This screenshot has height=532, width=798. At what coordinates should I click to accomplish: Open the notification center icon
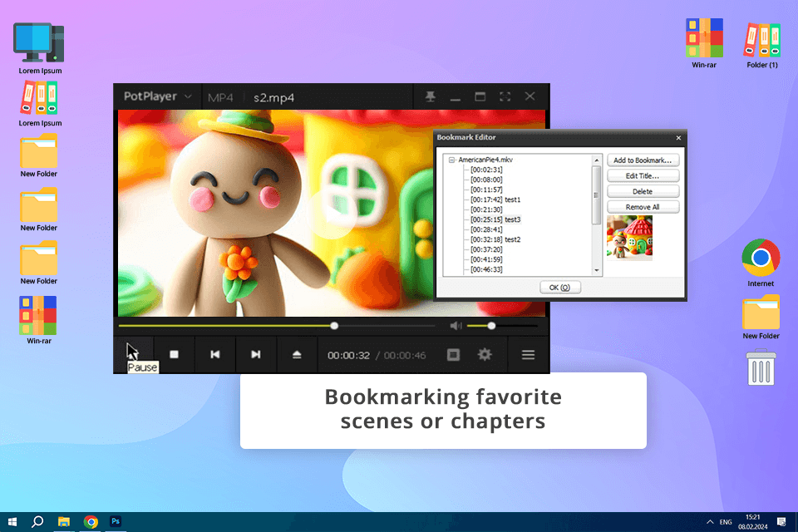click(781, 522)
